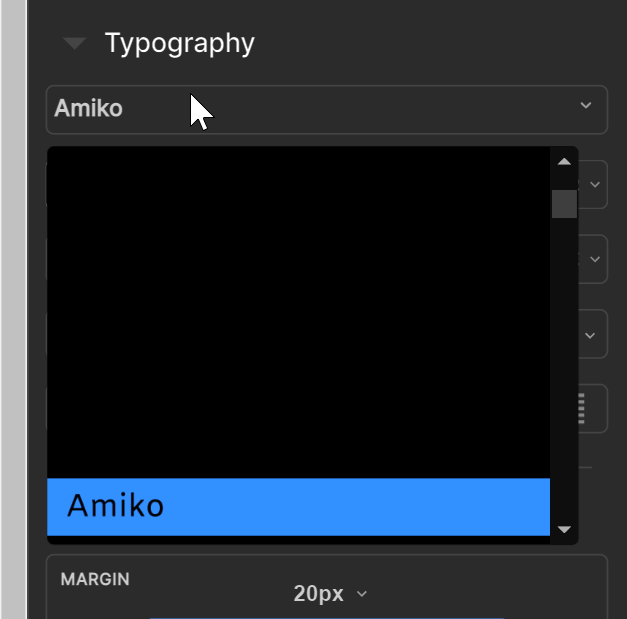The image size is (627, 619).
Task: Open the topmost partially hidden dropdown chevron
Action: point(595,185)
